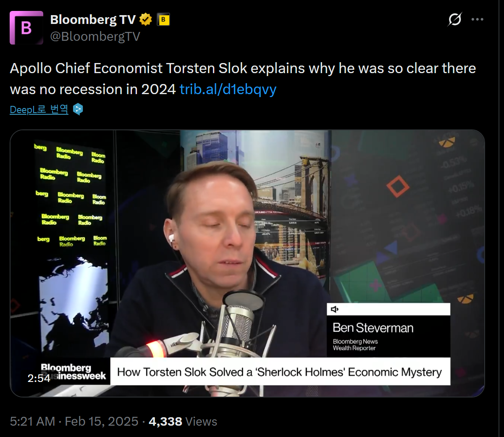View the 4,338 Views count
This screenshot has width=504, height=437.
[183, 421]
